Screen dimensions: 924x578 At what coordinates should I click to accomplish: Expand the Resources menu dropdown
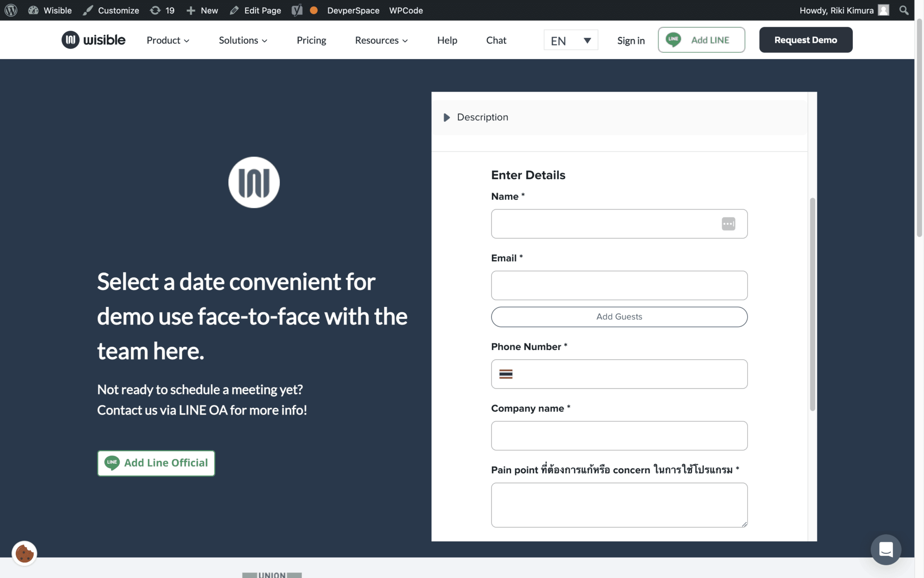[x=381, y=40]
